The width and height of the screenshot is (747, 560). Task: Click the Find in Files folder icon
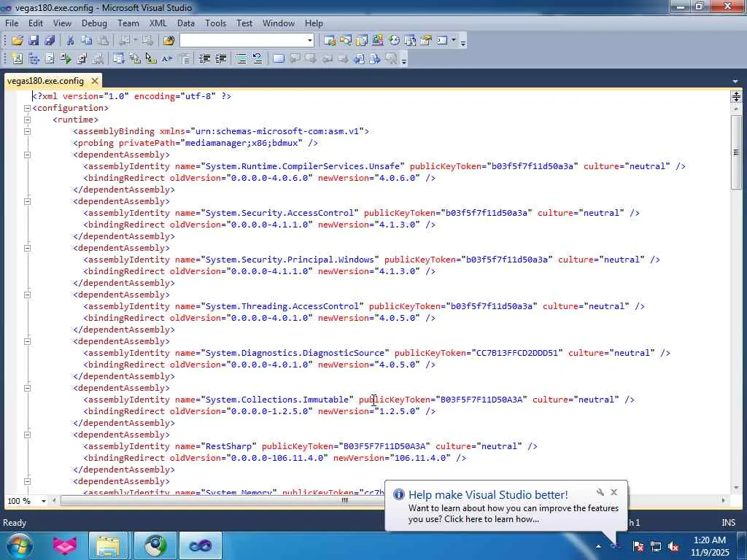(x=169, y=41)
